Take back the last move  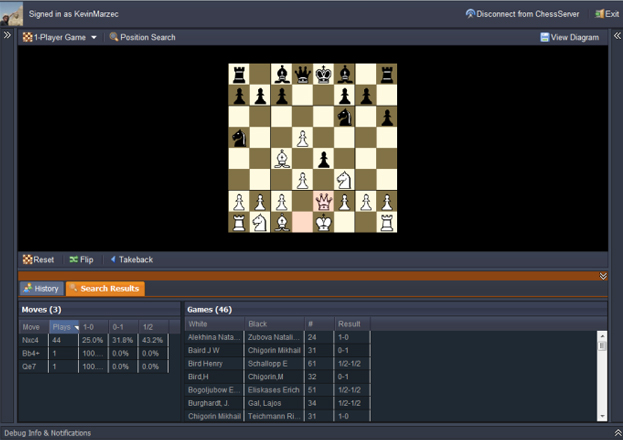130,259
